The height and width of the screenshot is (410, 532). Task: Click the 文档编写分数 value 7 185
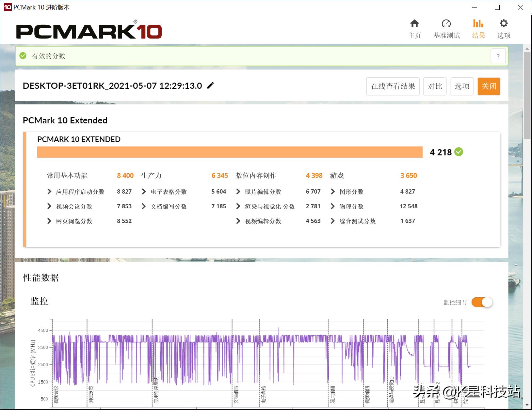click(219, 206)
